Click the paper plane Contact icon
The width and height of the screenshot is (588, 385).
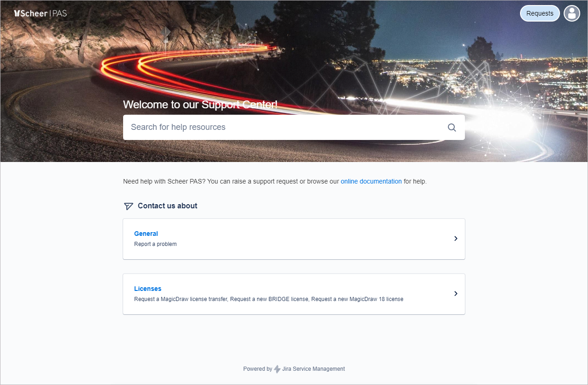click(x=129, y=206)
